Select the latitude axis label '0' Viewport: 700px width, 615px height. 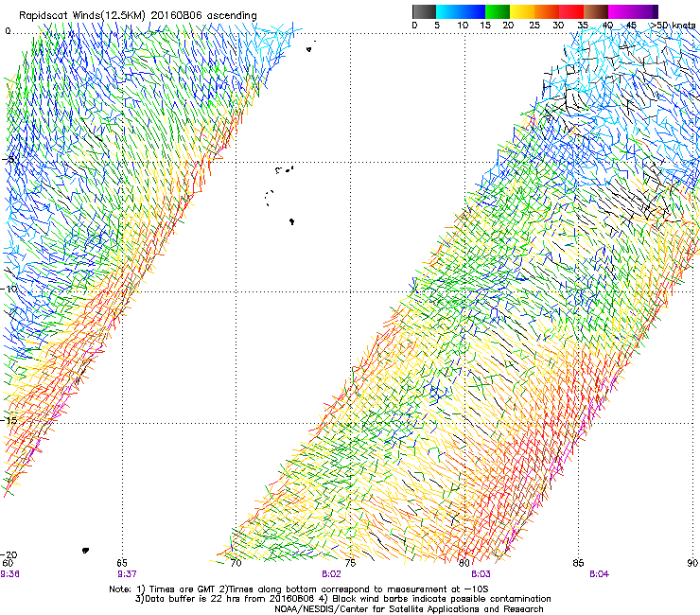(x=8, y=31)
